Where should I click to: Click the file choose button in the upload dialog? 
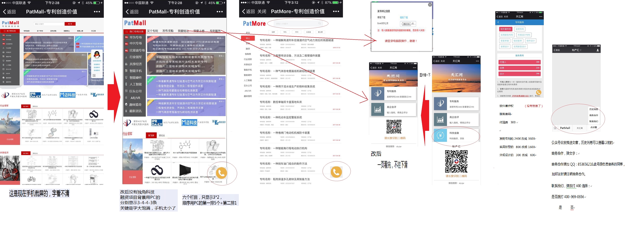tap(406, 24)
